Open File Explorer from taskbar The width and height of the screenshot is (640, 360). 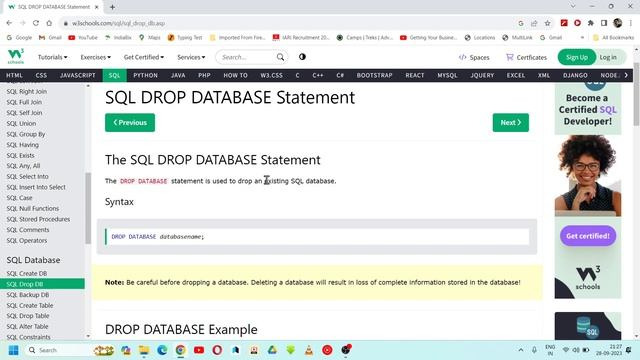coord(144,350)
